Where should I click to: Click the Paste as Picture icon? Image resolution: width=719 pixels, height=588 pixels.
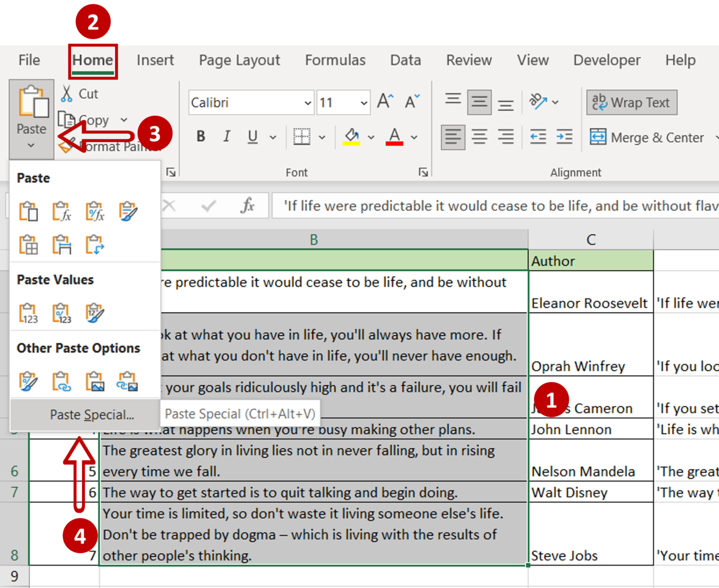coord(95,382)
